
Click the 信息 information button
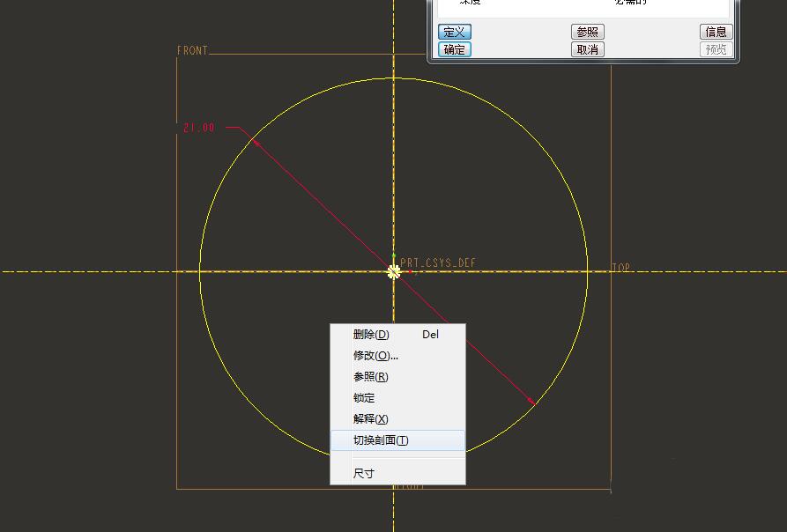tap(715, 31)
